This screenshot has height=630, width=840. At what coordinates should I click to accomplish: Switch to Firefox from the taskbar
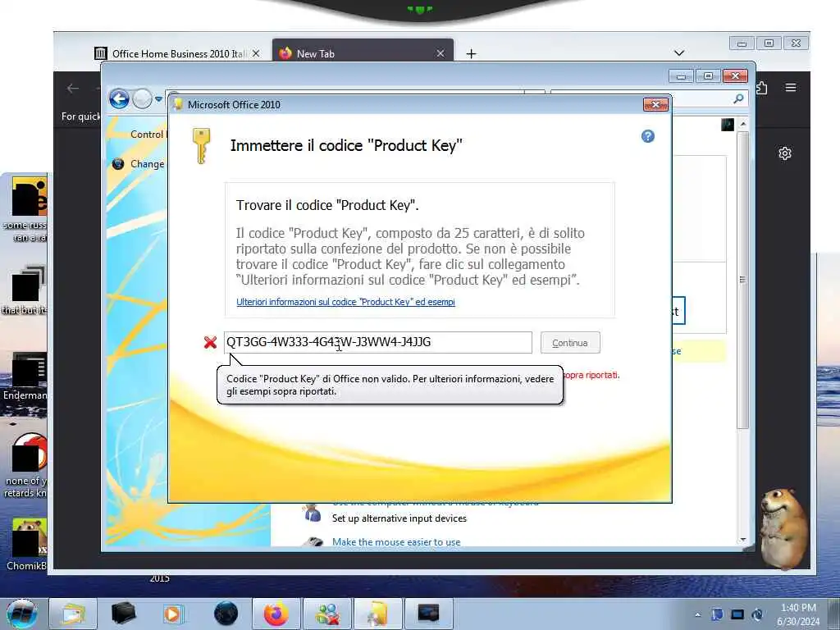(x=276, y=614)
